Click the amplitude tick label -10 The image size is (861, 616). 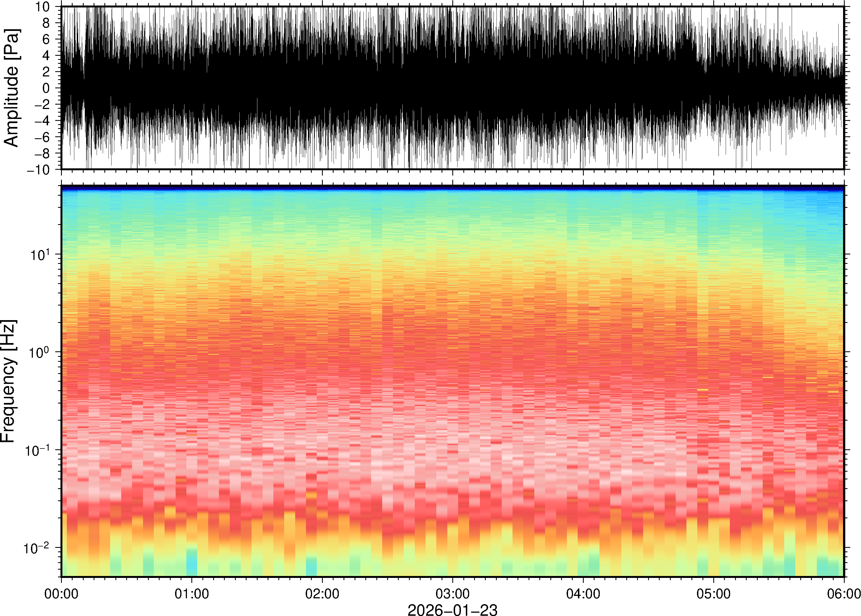click(38, 169)
